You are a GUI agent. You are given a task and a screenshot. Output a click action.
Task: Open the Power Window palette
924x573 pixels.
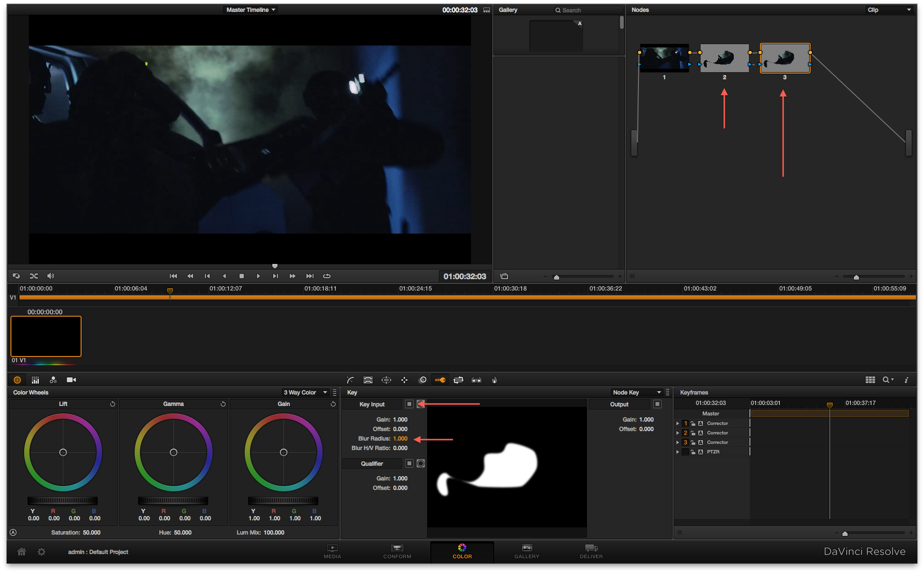pyautogui.click(x=386, y=380)
